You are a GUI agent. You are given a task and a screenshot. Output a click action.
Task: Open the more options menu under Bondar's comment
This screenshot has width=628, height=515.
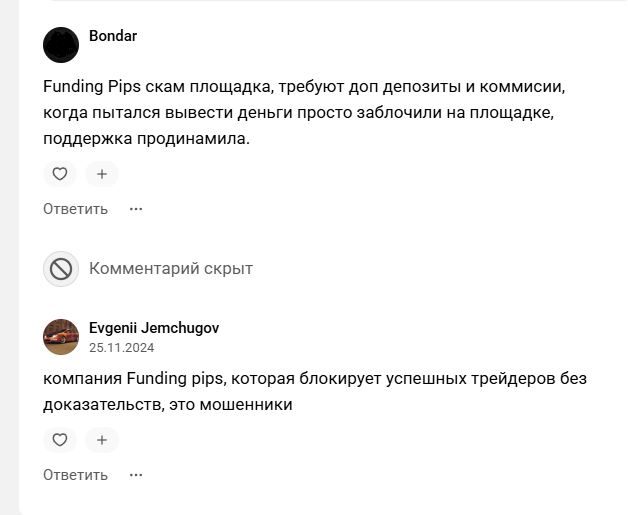point(136,209)
